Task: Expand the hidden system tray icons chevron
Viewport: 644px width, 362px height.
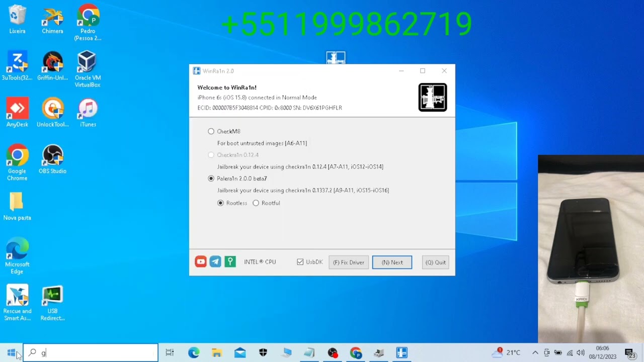Action: tap(535, 353)
